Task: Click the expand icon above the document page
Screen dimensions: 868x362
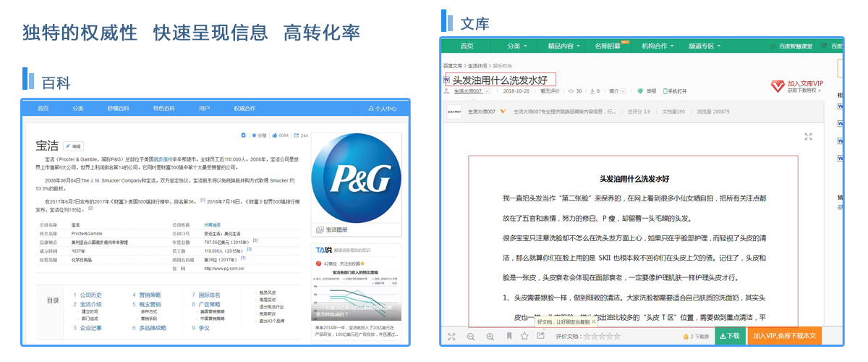Action: point(809,136)
